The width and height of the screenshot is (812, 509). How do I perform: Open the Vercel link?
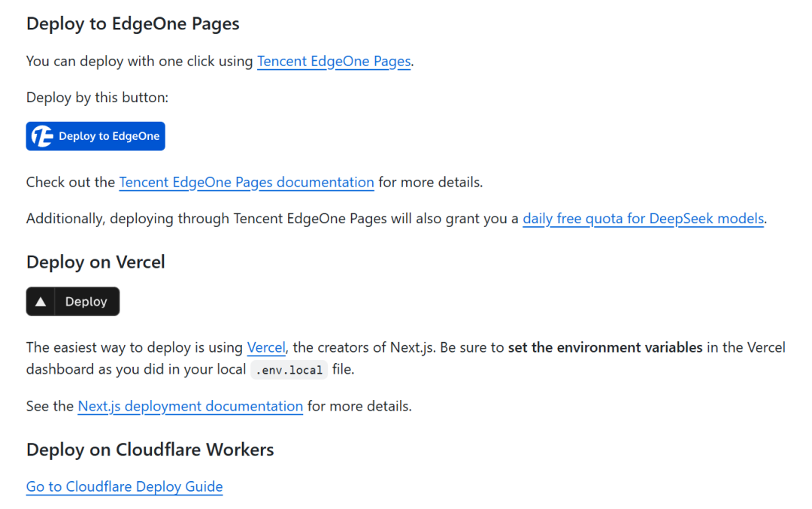coord(266,347)
